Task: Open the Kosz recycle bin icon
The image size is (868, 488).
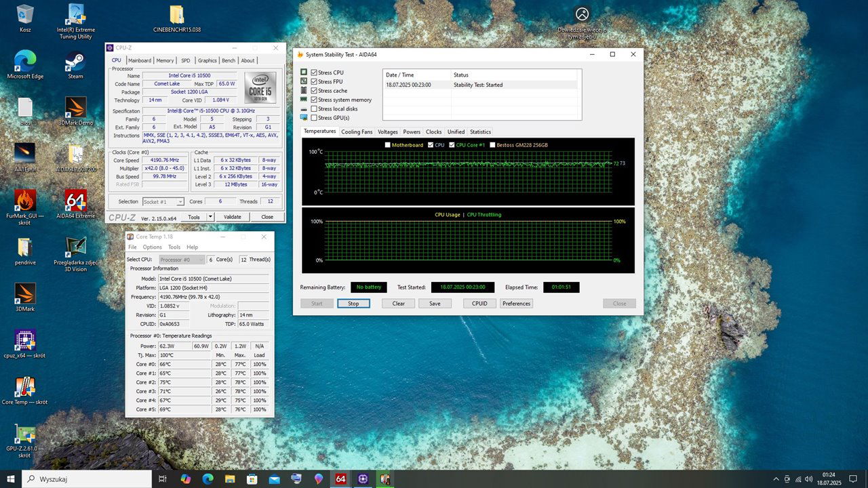Action: 25,18
